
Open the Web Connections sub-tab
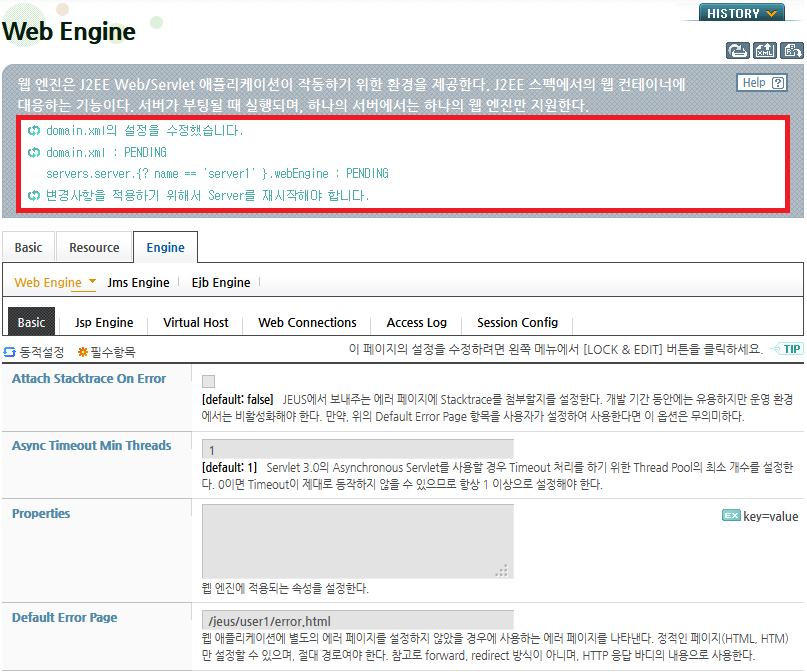click(307, 322)
